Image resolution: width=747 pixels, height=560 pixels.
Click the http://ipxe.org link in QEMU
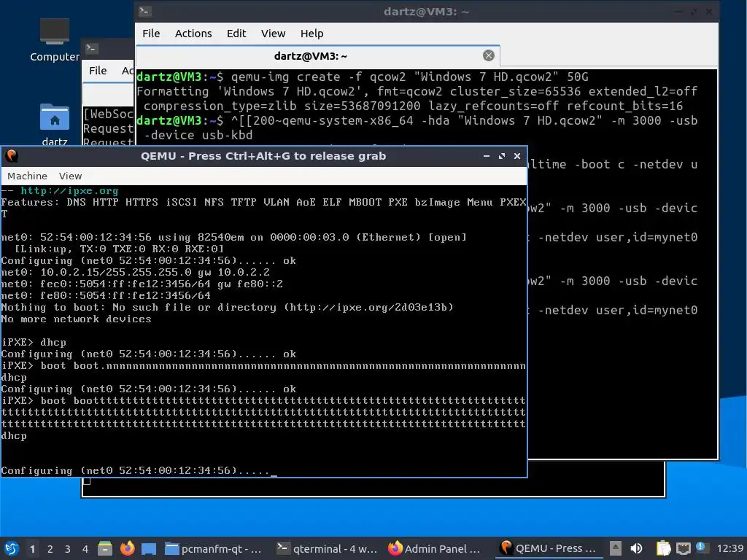(x=69, y=191)
